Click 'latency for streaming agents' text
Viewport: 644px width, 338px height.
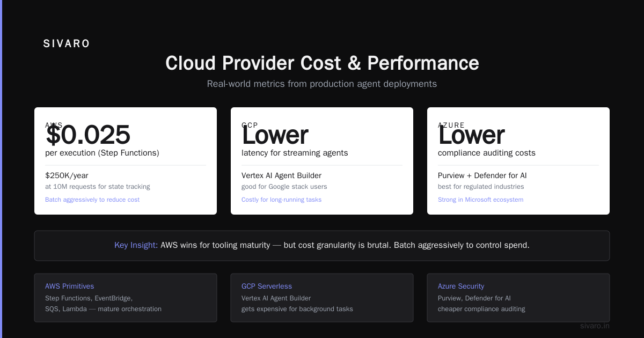(295, 153)
